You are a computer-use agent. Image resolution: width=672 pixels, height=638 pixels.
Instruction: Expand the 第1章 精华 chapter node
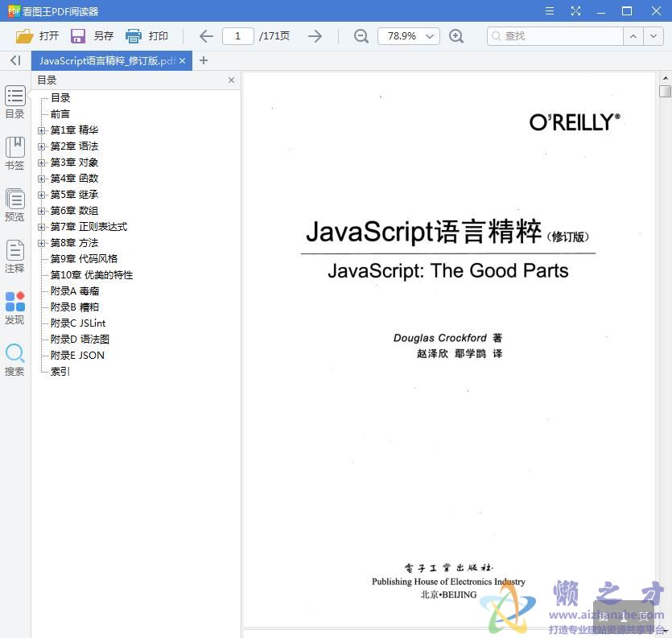tap(41, 130)
